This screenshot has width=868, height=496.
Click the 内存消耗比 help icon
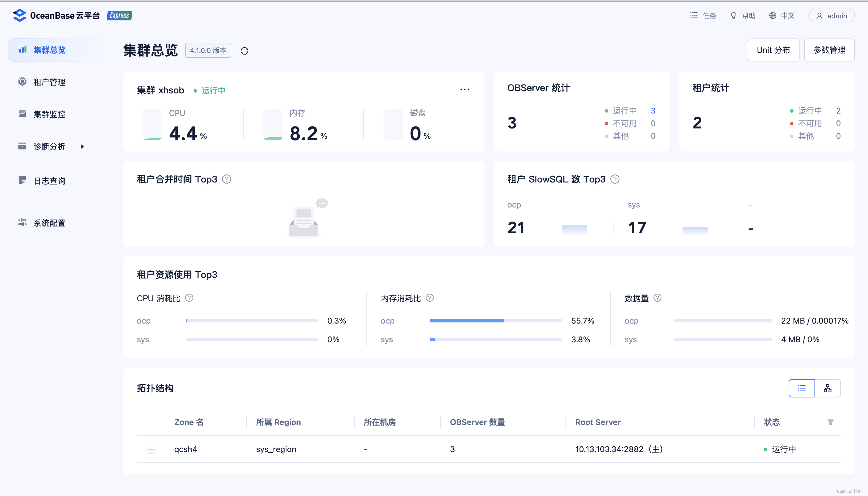click(x=430, y=298)
